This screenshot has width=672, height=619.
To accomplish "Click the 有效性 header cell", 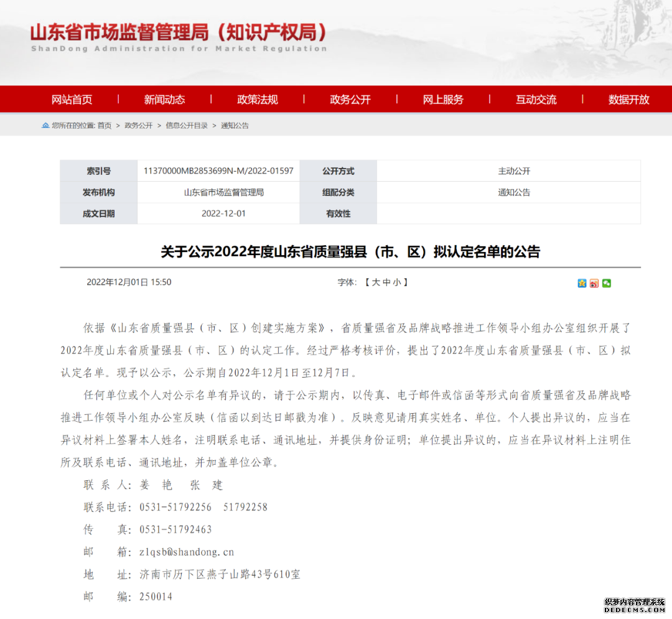I will [x=338, y=213].
